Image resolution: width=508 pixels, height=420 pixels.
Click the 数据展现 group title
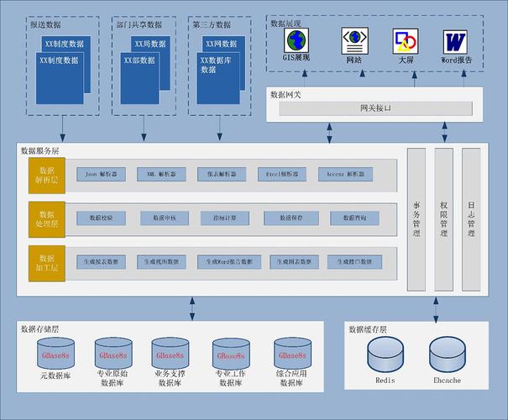point(285,24)
